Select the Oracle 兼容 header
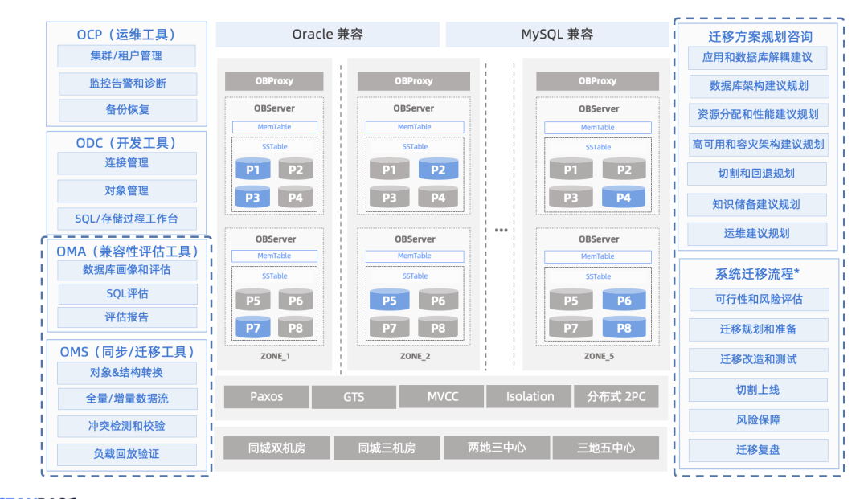868x499 pixels. (328, 35)
